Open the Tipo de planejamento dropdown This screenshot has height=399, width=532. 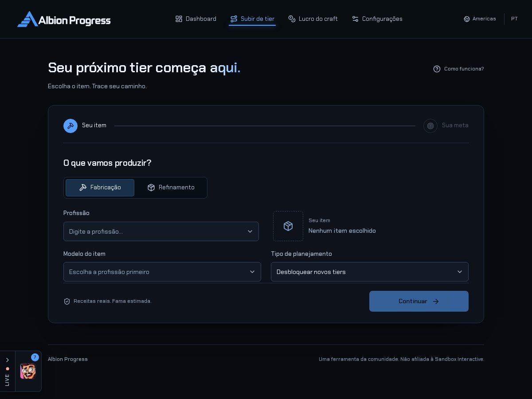tap(370, 272)
